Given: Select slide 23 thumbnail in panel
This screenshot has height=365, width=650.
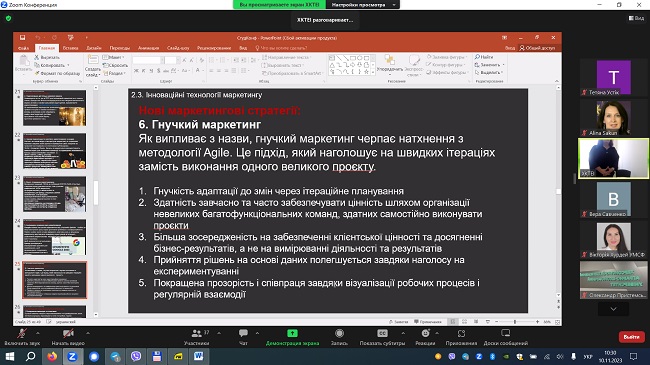Looking at the screenshot, I should pyautogui.click(x=55, y=194).
